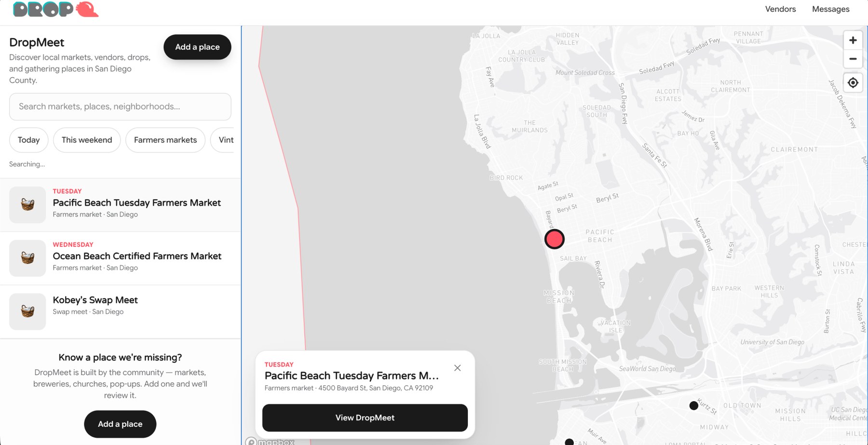Image resolution: width=868 pixels, height=445 pixels.
Task: Close the Pacific Beach popup card
Action: [x=457, y=368]
